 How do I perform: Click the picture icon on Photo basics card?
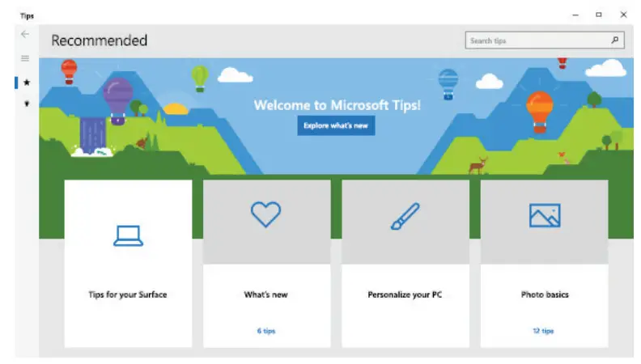pos(545,215)
